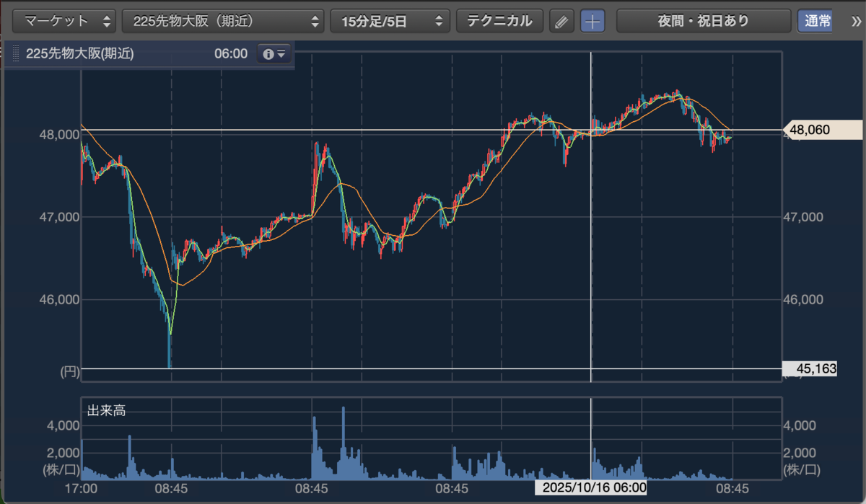Click the 2025/10/16 06:00 date marker
The width and height of the screenshot is (866, 504).
pos(591,488)
